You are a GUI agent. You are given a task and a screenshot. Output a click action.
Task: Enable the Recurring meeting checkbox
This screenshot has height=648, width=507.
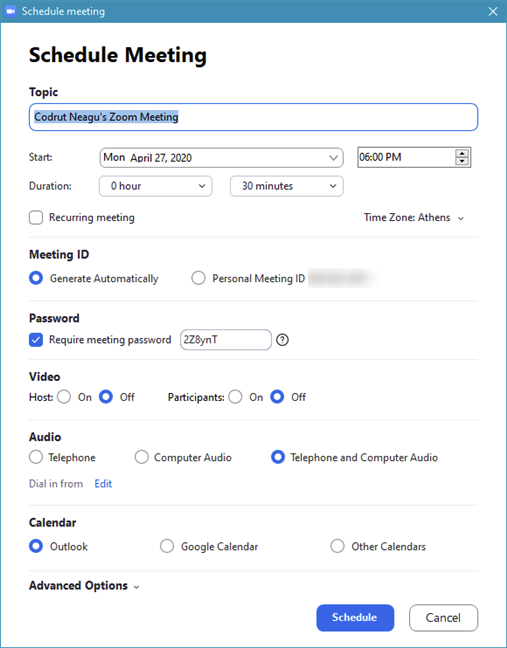pos(36,217)
